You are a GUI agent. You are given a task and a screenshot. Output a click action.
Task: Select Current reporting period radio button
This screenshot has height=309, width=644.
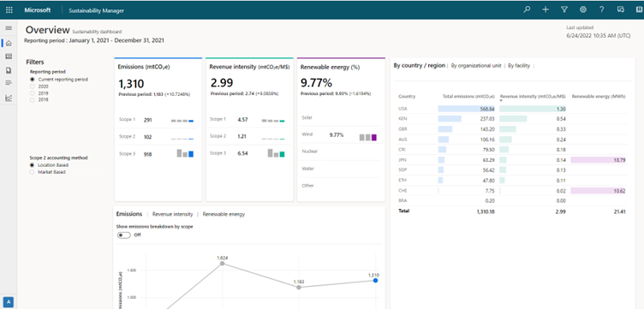32,80
